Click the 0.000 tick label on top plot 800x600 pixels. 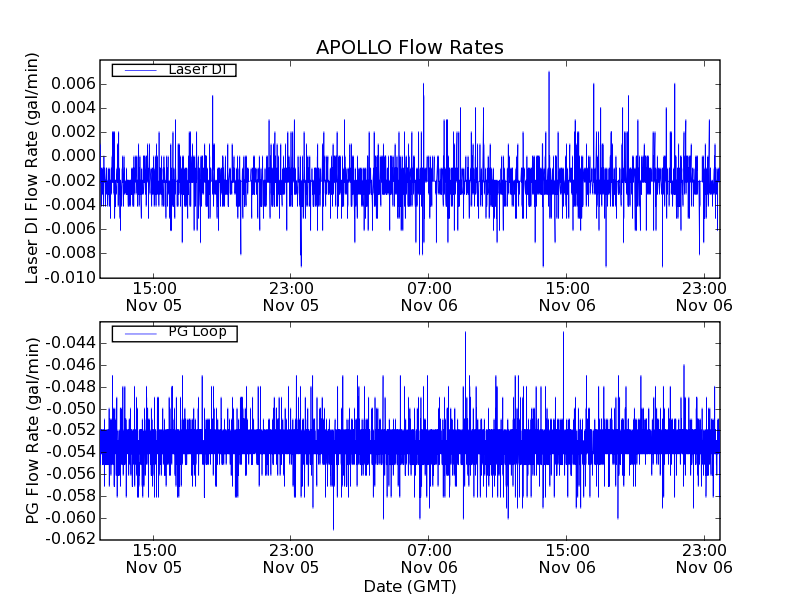73,156
